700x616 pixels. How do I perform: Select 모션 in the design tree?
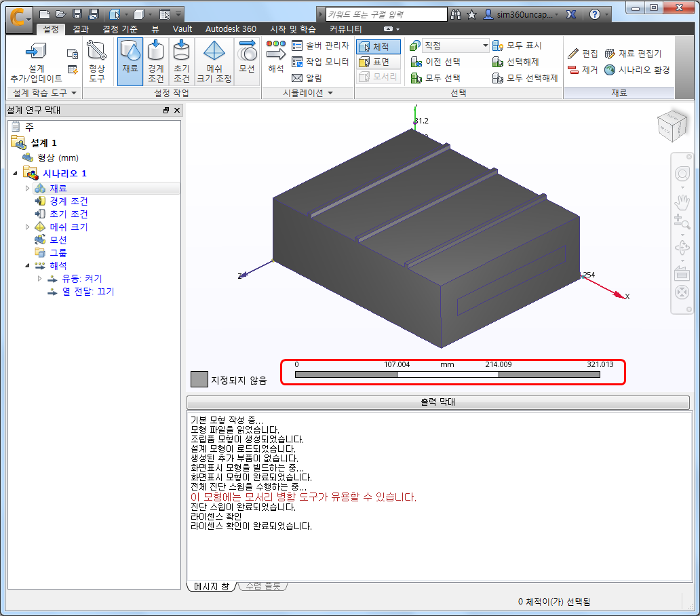click(58, 240)
